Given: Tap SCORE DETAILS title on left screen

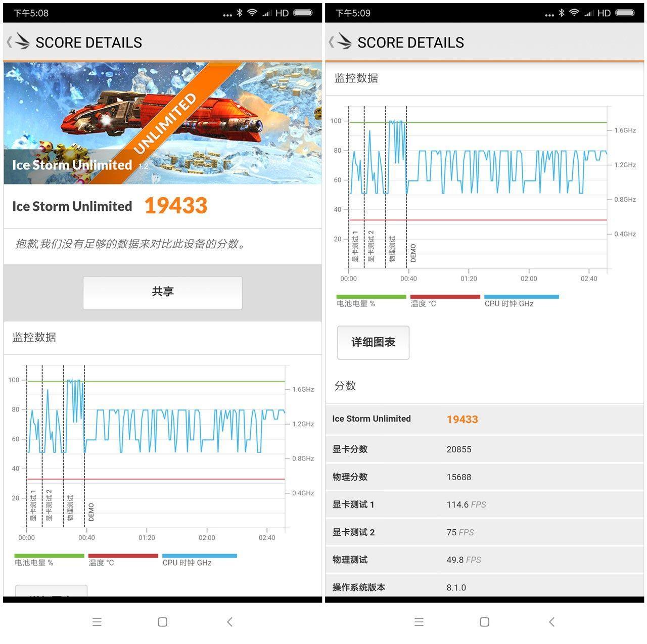Looking at the screenshot, I should click(x=88, y=42).
